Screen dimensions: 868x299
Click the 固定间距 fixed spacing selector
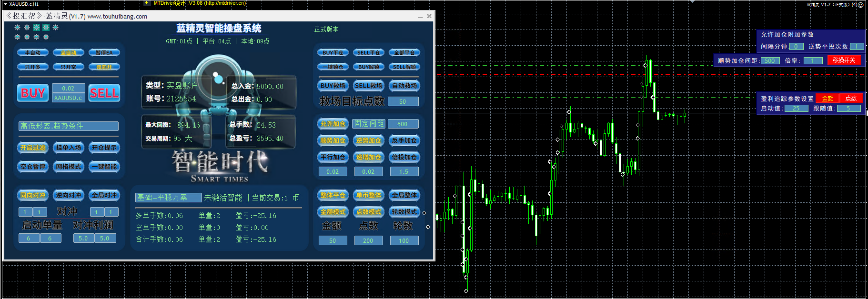tap(369, 124)
